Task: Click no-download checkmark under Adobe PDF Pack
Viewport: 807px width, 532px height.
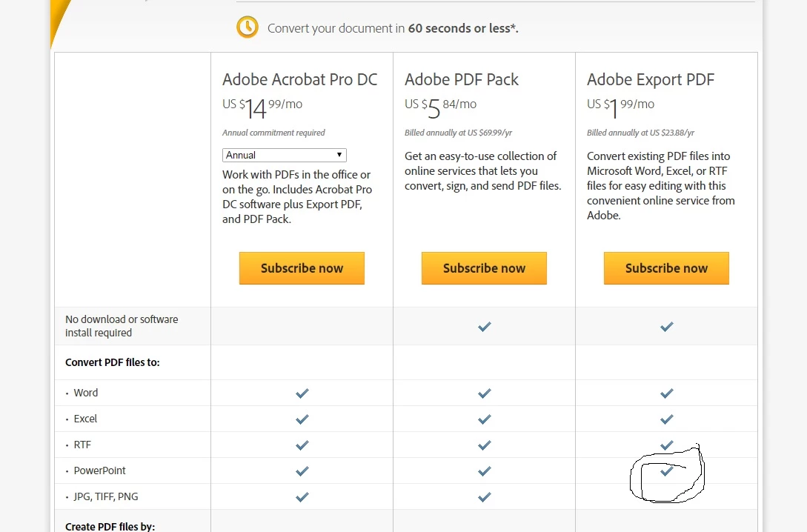Action: (x=484, y=327)
